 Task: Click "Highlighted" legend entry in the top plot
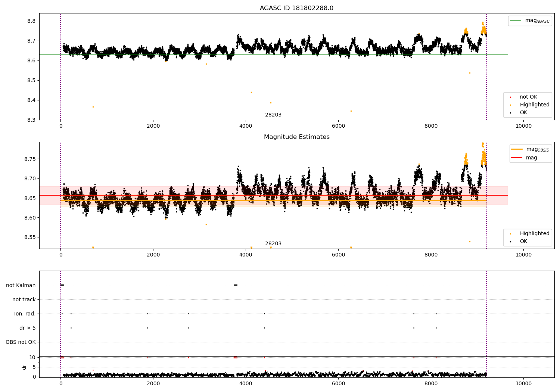pos(535,105)
